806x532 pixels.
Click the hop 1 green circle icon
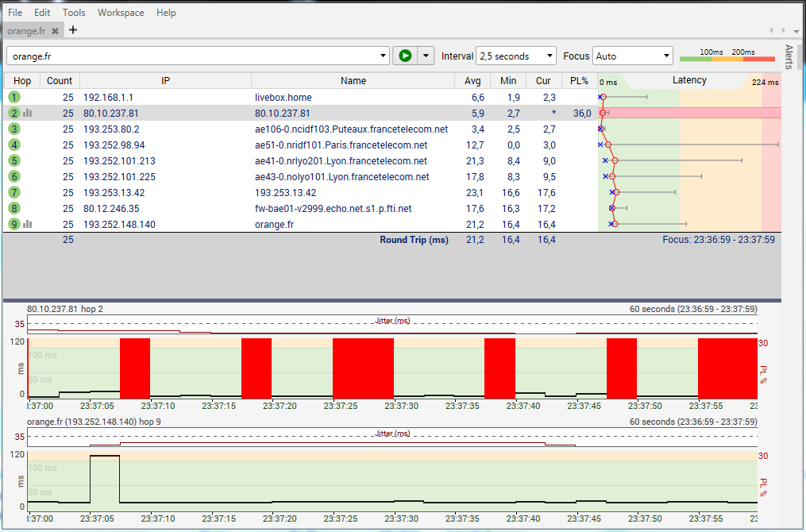pos(14,97)
